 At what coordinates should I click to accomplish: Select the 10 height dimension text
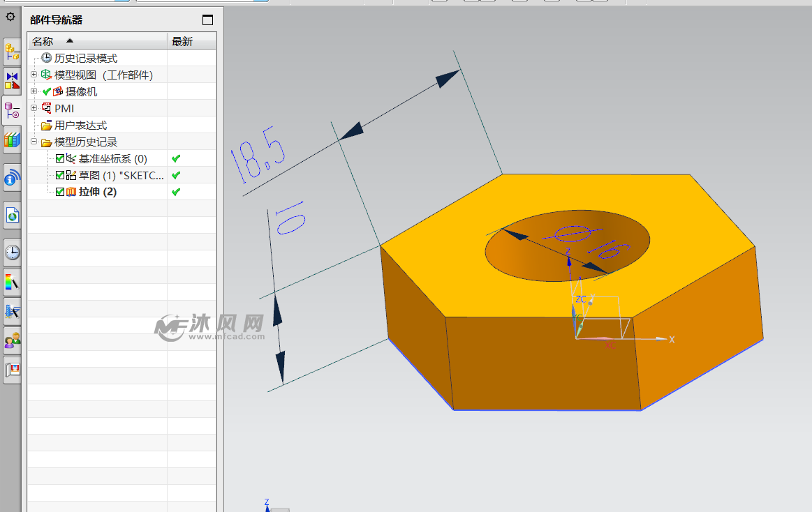[x=290, y=218]
